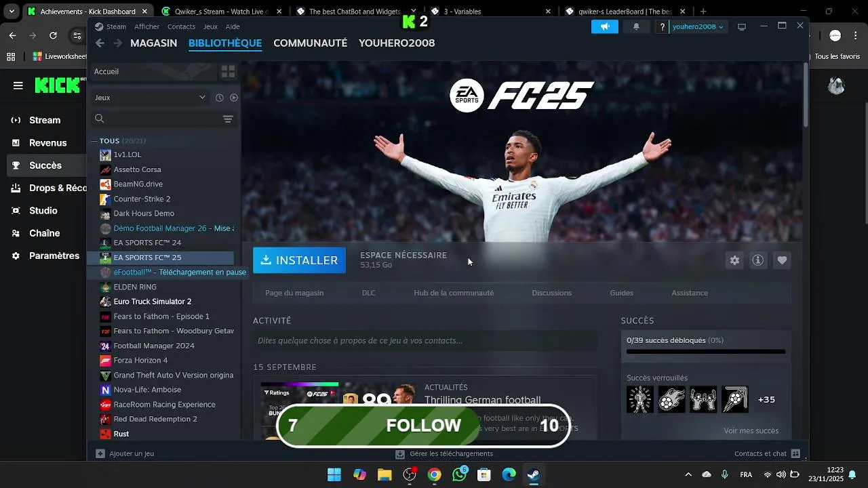Open the youhero2008 account dropdown
Image resolution: width=868 pixels, height=488 pixels.
(698, 26)
